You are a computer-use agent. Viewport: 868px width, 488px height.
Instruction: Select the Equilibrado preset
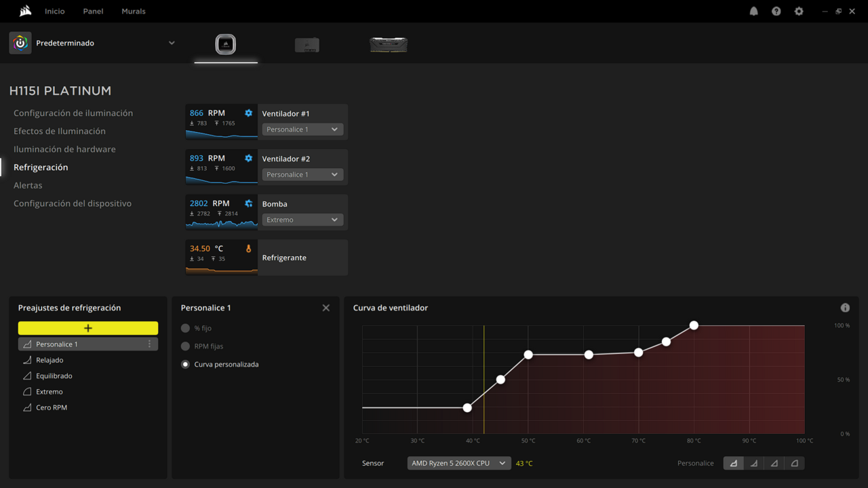(54, 375)
